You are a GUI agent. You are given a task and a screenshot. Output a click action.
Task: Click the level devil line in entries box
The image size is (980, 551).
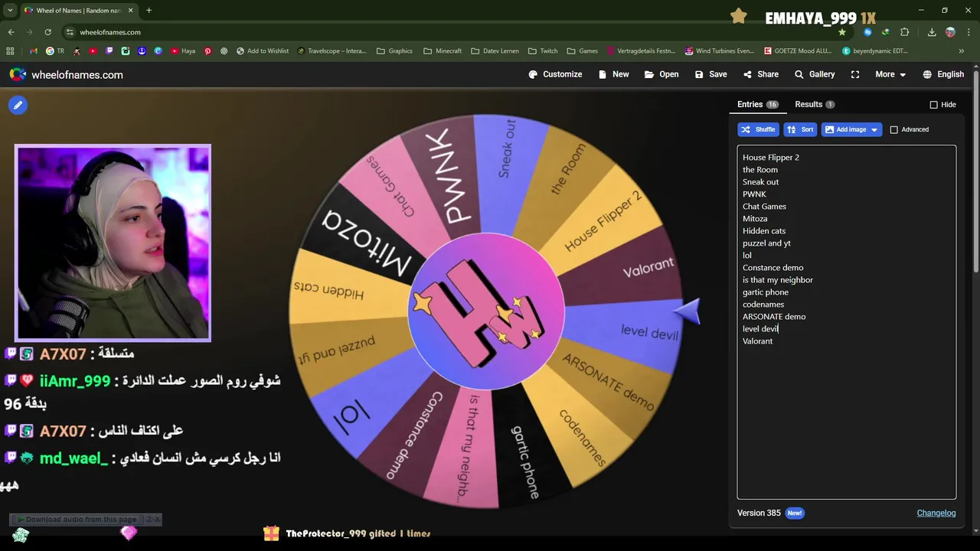[760, 328]
